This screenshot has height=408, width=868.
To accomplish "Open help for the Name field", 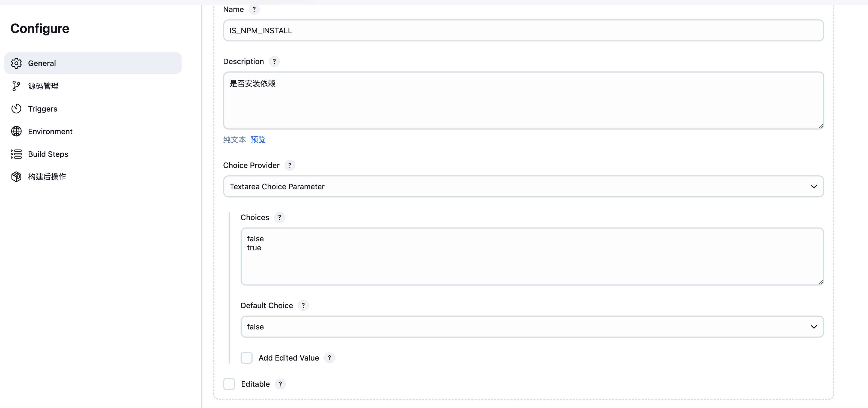I will point(254,10).
